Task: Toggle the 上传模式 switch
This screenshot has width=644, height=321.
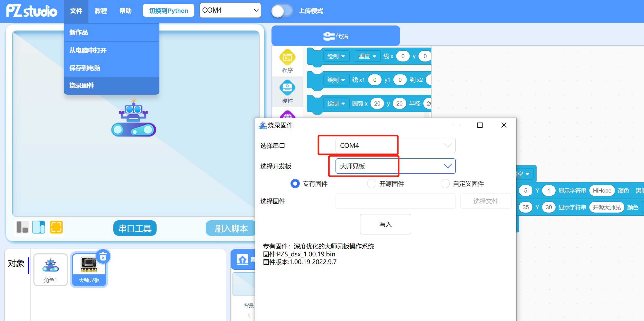Action: 282,11
